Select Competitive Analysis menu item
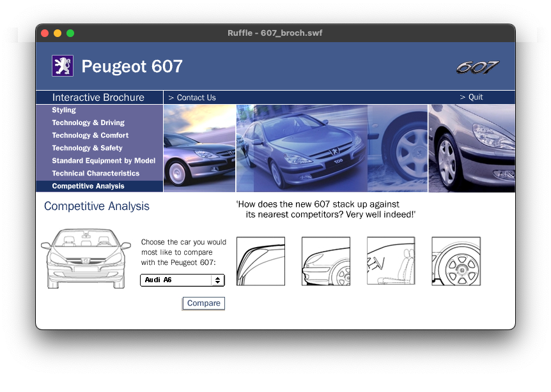Screen dimensions: 551x392 (x=100, y=186)
